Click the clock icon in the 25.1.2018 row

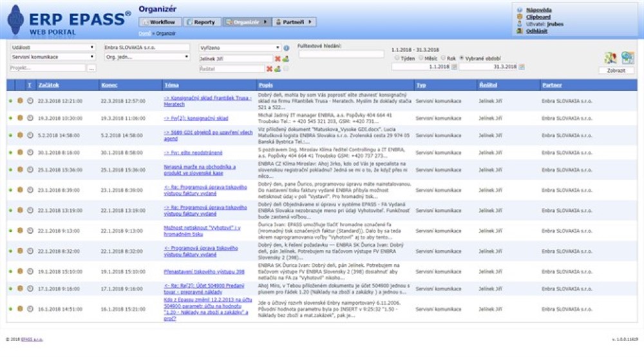coord(30,169)
